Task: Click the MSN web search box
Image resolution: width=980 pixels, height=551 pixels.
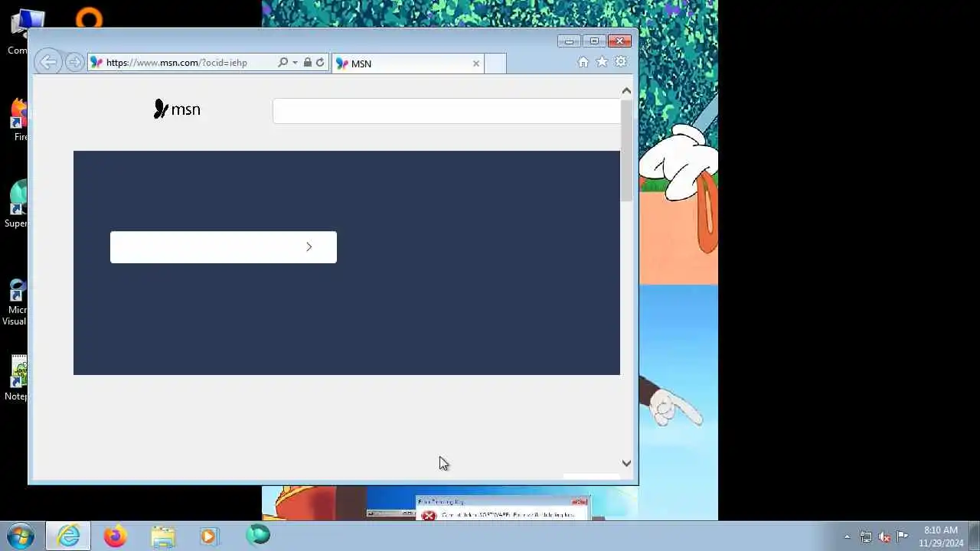Action: [x=446, y=111]
